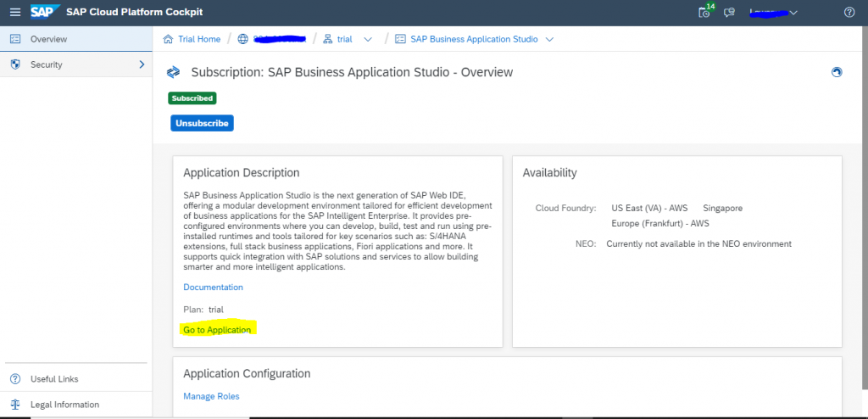
Task: Open SAP Business Application Studio breadcrumb
Action: 474,39
